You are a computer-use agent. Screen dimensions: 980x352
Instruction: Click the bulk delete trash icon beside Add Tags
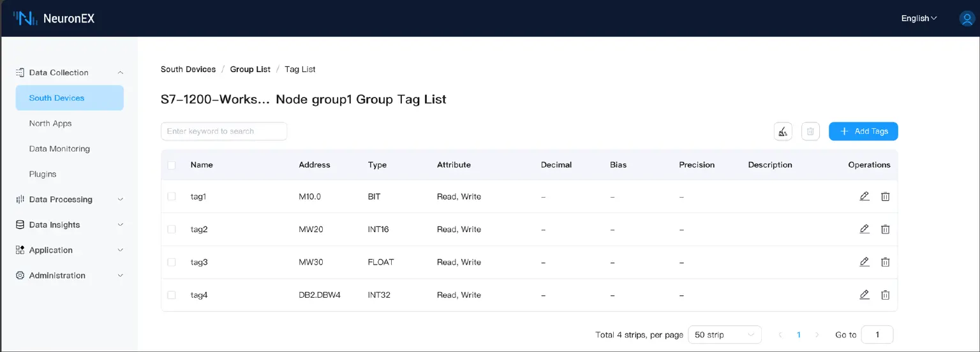pos(810,131)
